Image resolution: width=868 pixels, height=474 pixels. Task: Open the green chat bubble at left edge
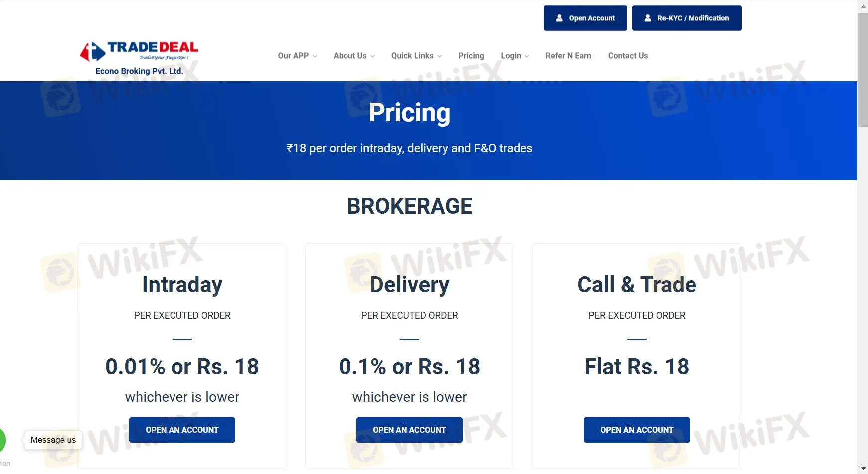point(2,440)
